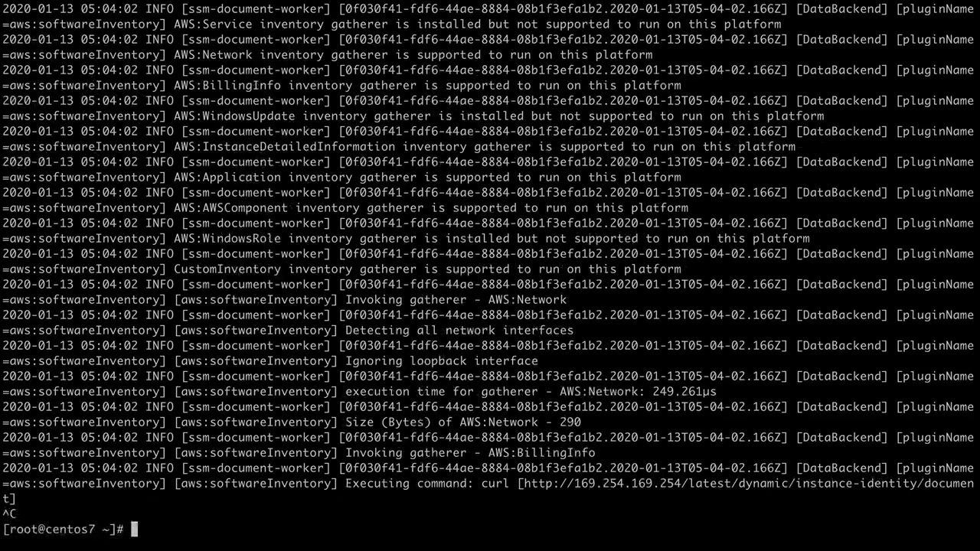Click the 'Invoking gatherer - AWS:BillingInfo' line
Screen dimensions: 980x551
470,452
